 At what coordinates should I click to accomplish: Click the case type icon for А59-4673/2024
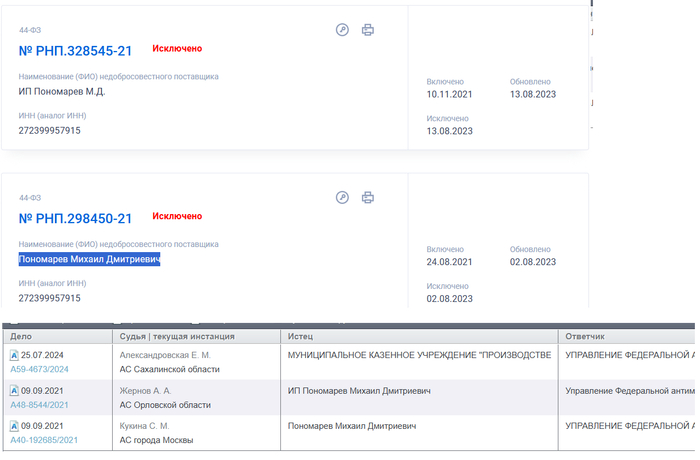[x=14, y=355]
